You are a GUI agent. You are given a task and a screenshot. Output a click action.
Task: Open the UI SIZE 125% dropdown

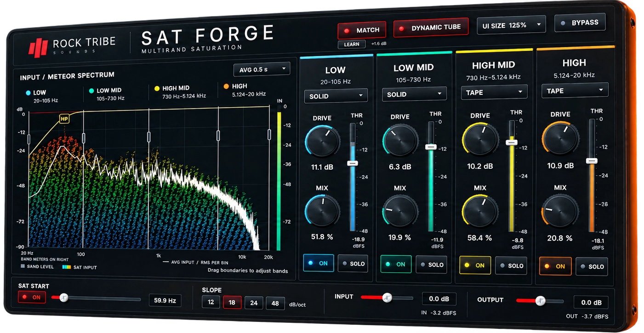(511, 26)
